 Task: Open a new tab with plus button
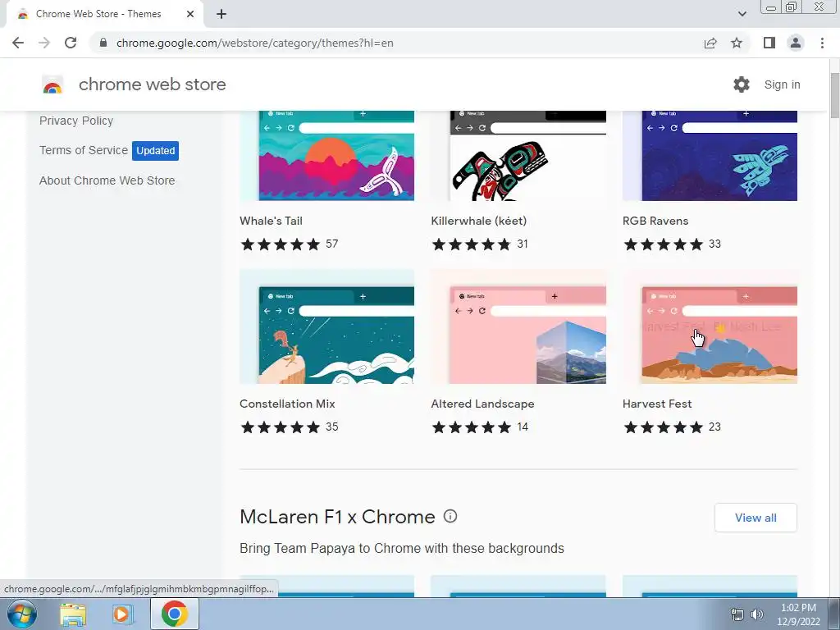coord(221,14)
